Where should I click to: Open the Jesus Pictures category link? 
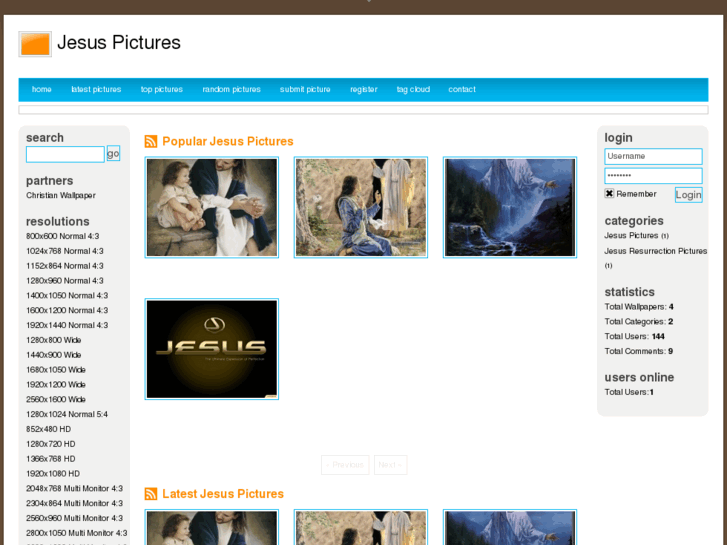[631, 236]
